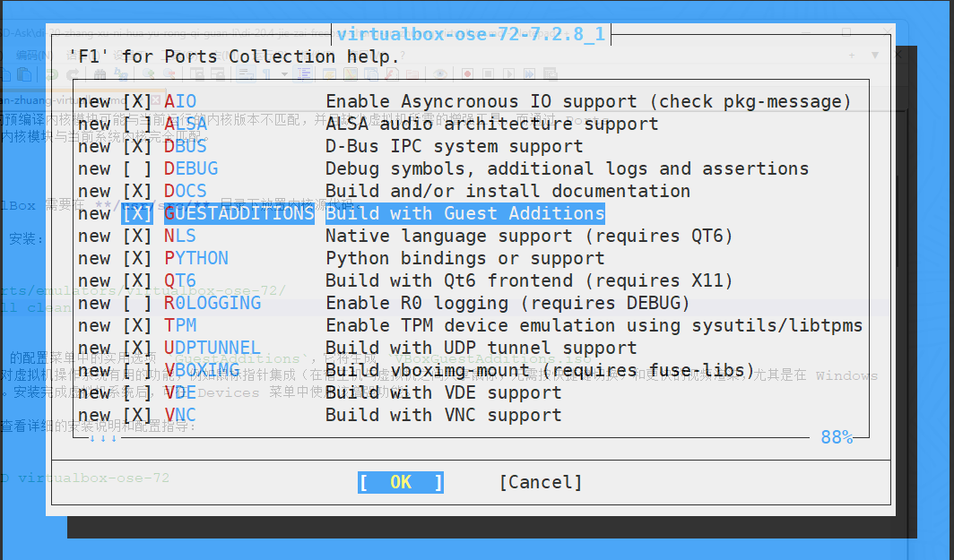The width and height of the screenshot is (954, 560).
Task: Select the DEBUG option name
Action: click(x=191, y=169)
